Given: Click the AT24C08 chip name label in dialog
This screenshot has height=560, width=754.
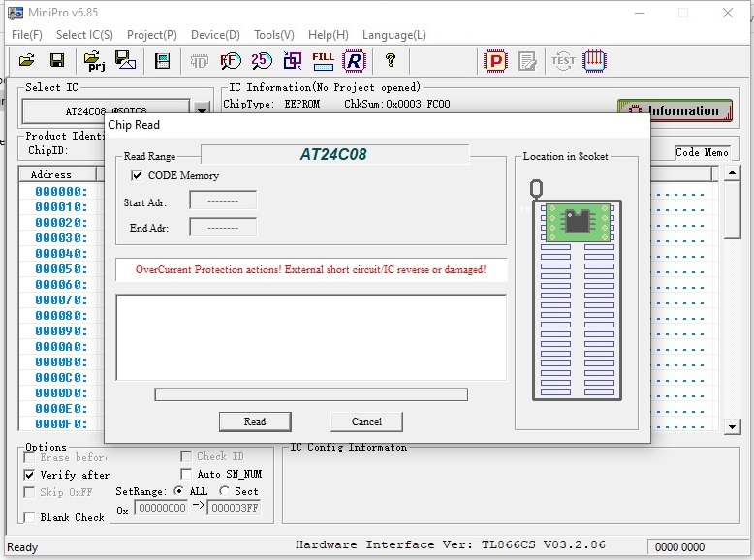Looking at the screenshot, I should pyautogui.click(x=333, y=154).
